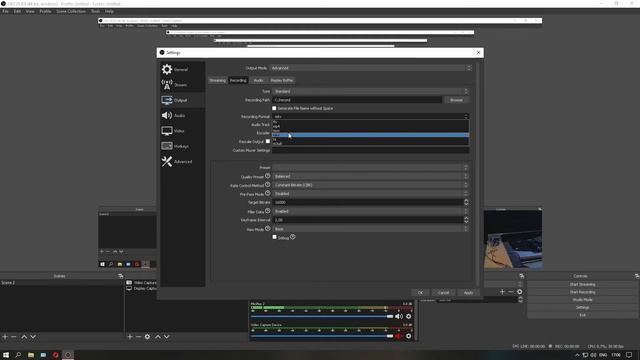
Task: Add a source with Sources plus icon
Action: (130, 337)
